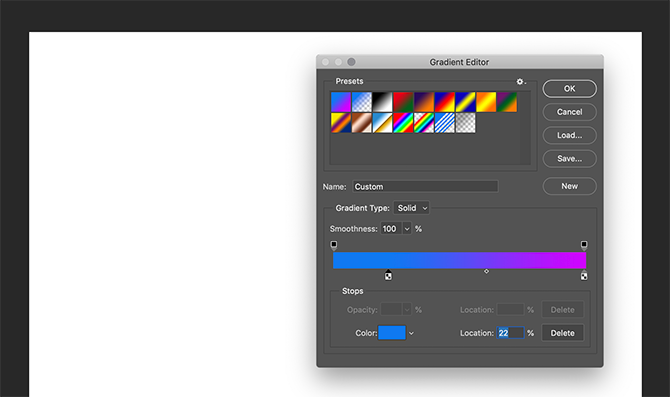Select the blue-to-magenta gradient preset

coord(341,102)
